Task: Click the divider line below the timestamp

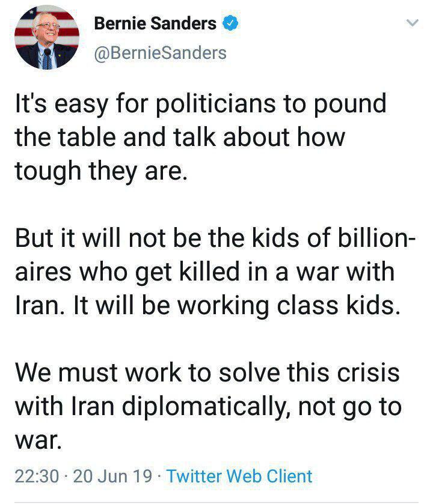Action: pos(216,502)
